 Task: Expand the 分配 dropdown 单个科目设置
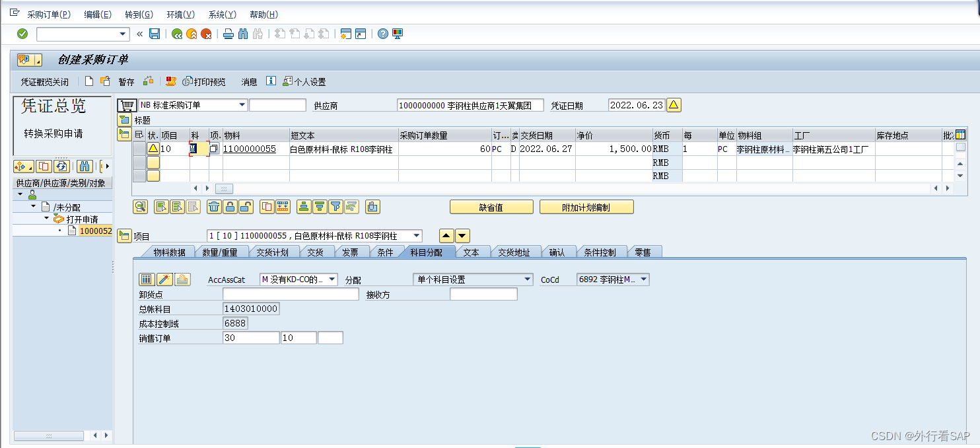(525, 279)
